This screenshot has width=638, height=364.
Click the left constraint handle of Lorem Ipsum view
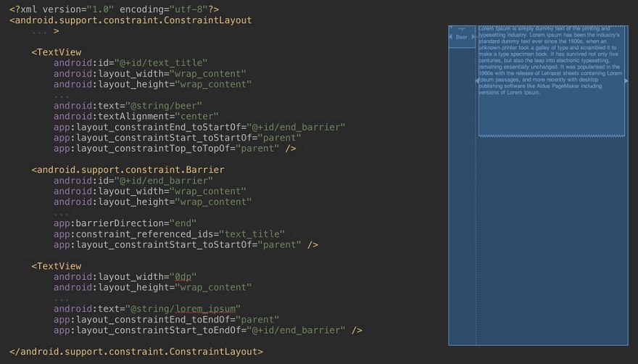click(477, 81)
